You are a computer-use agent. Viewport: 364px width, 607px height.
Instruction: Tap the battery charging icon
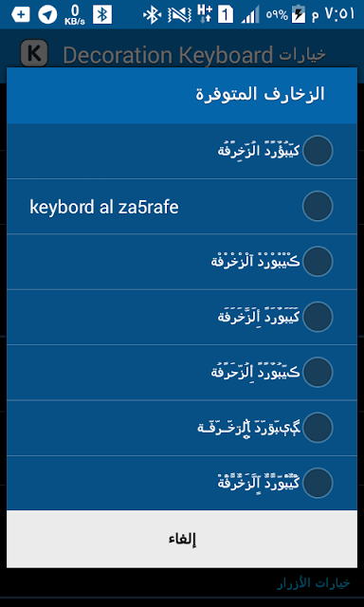coord(299,14)
